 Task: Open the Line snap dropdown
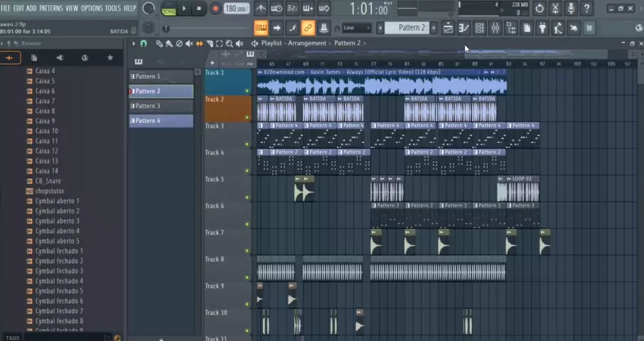coord(356,28)
